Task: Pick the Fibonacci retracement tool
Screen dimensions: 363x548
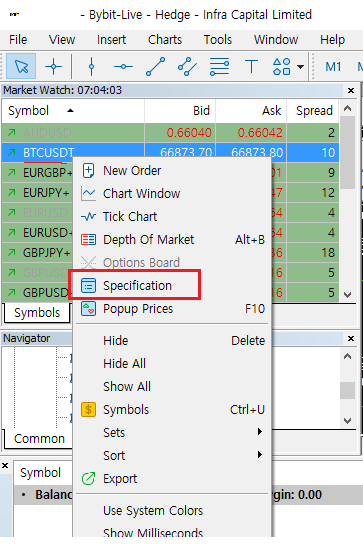Action: click(x=219, y=66)
